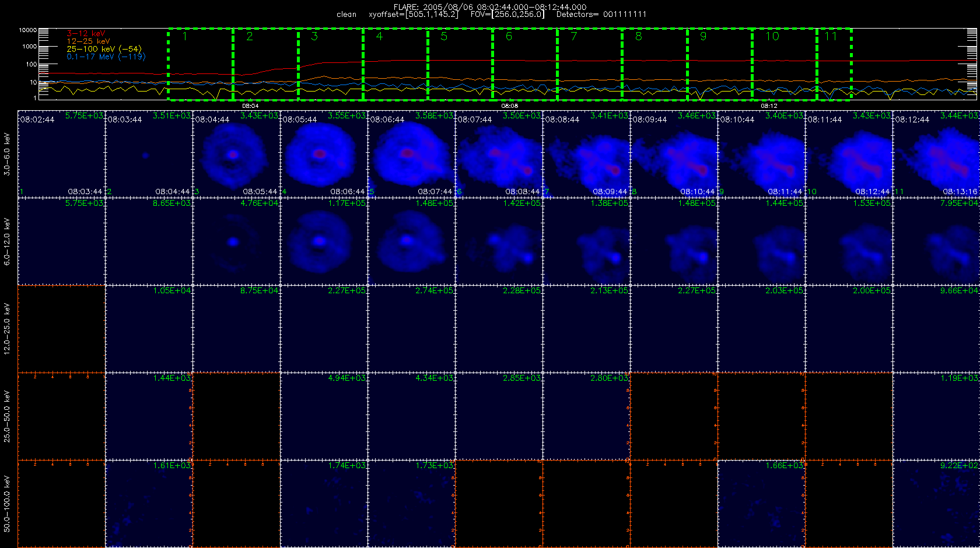Open the 25–50 keV panel with peak 4.34E+03

[411, 416]
